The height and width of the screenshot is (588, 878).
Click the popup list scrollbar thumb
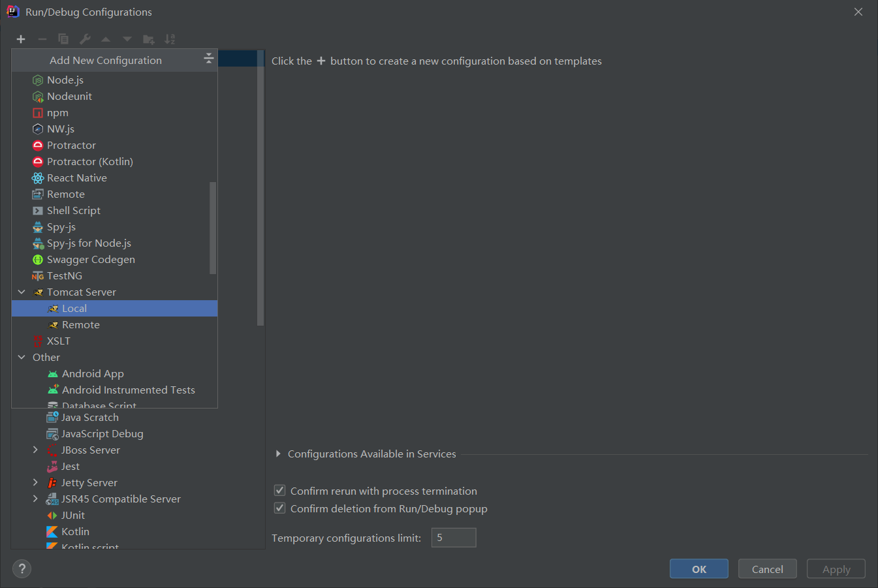click(x=213, y=228)
